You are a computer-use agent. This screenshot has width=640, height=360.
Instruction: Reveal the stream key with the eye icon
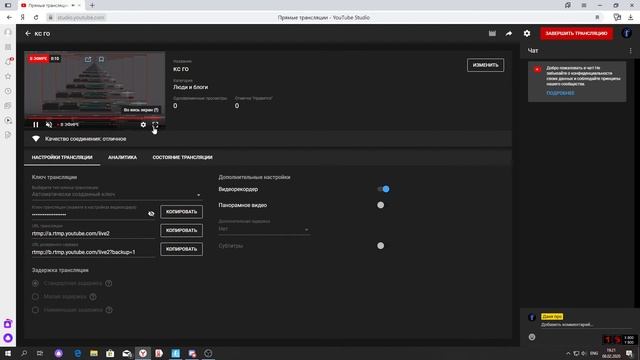(x=151, y=213)
